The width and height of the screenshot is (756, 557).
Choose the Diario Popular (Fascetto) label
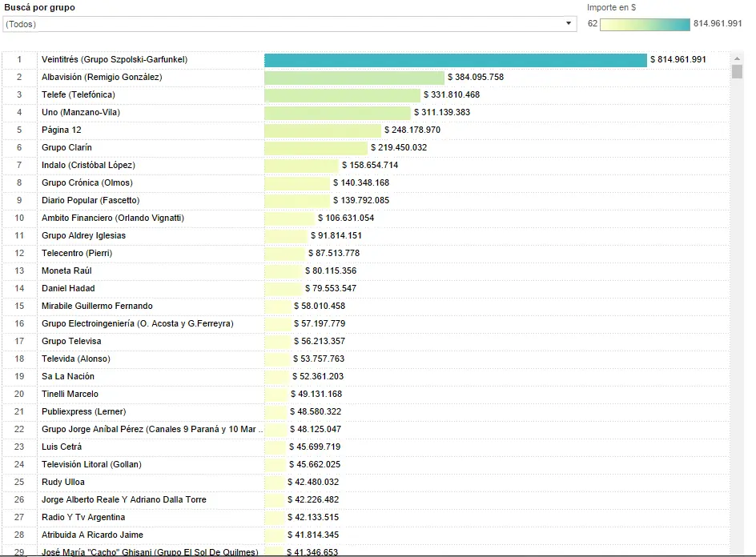(x=90, y=201)
